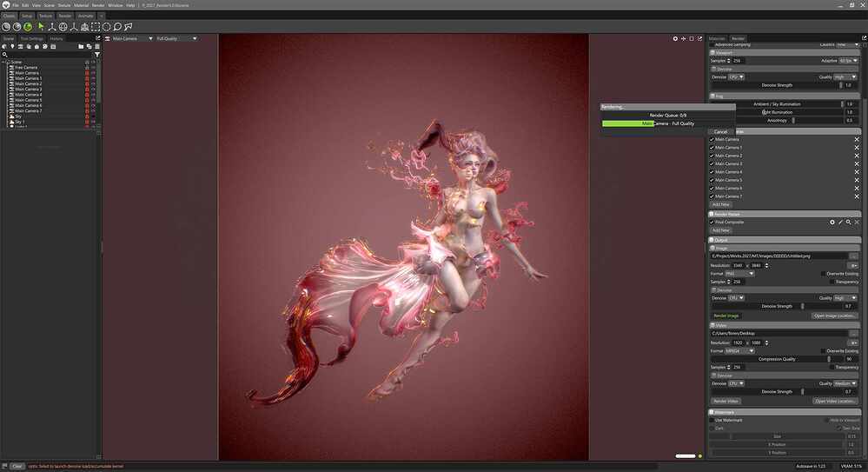Remove Main Camera 3 from the render list

click(857, 164)
